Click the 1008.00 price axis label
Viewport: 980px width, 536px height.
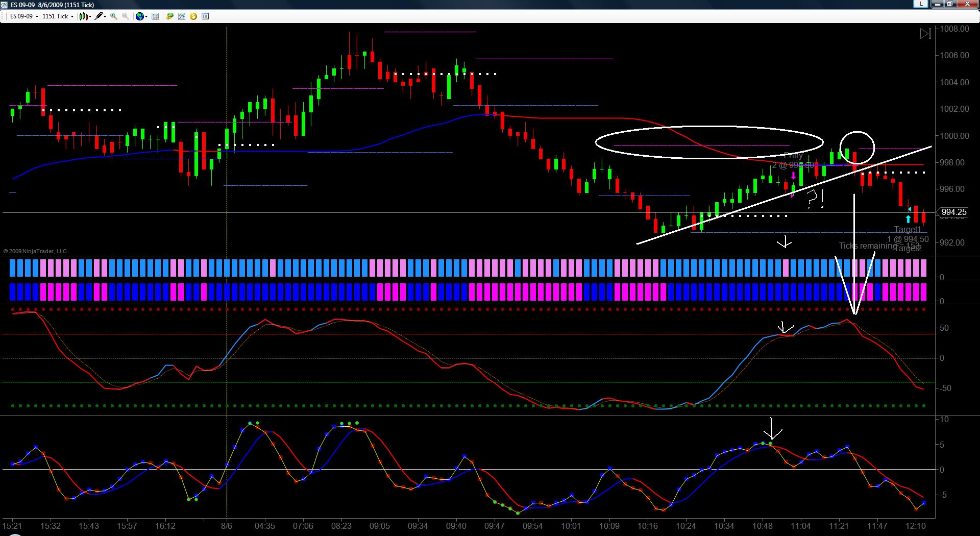tap(954, 29)
